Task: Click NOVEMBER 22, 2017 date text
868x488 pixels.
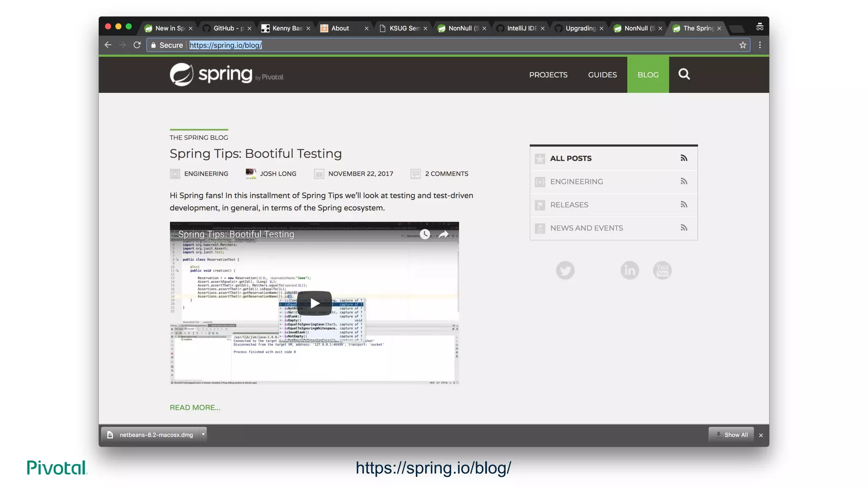Action: pos(361,174)
